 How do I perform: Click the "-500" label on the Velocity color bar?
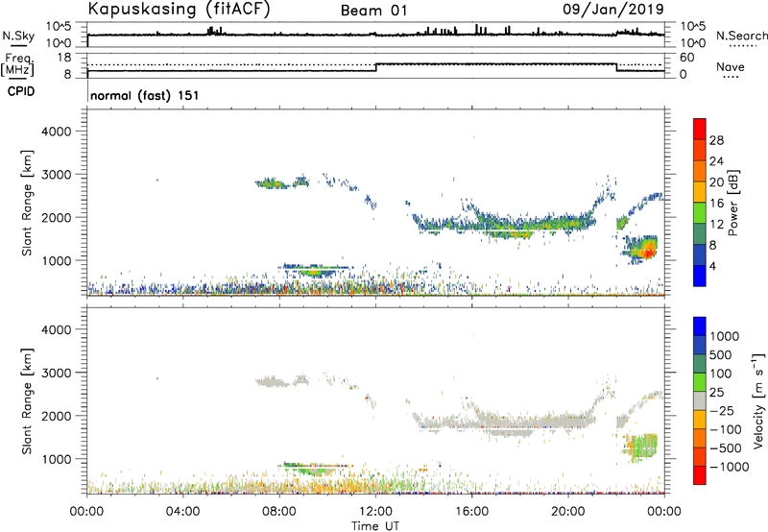(726, 448)
